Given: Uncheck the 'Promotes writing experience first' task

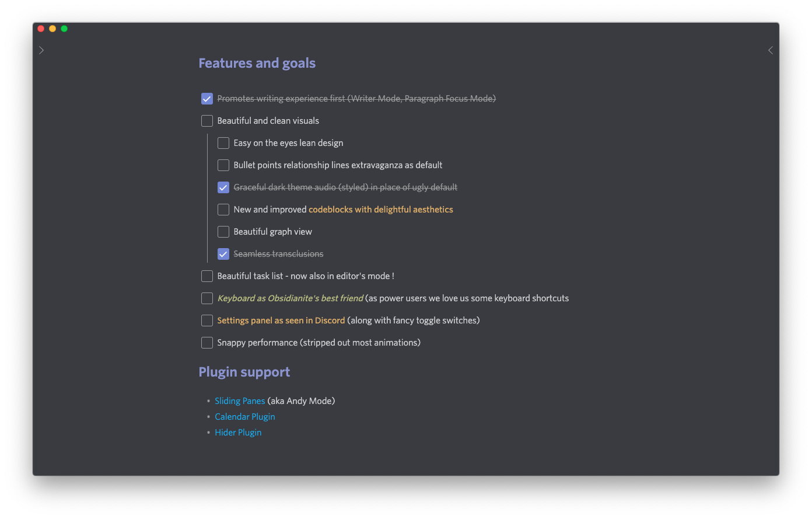Looking at the screenshot, I should 207,99.
